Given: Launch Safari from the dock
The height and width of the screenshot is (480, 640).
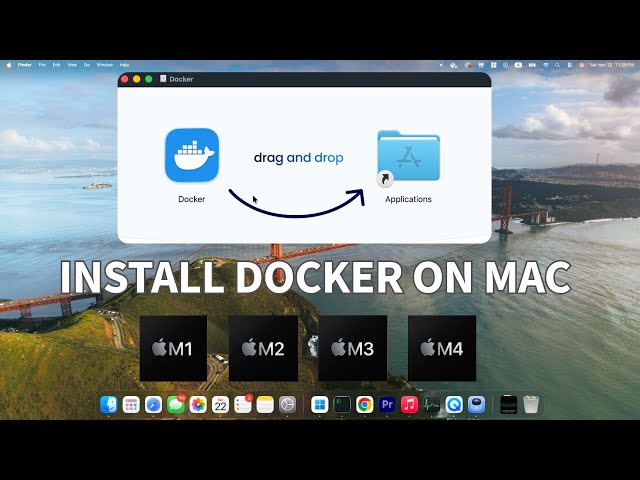Looking at the screenshot, I should tap(153, 404).
